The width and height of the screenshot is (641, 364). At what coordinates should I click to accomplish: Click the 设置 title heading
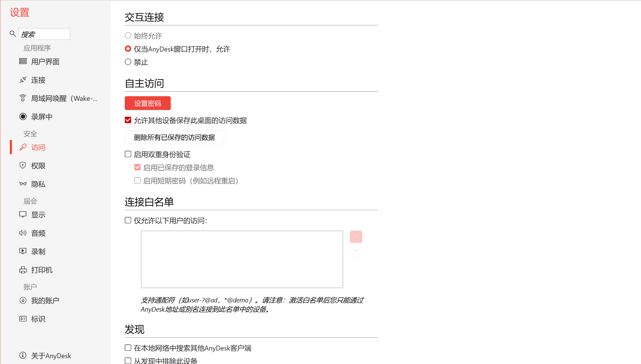(x=20, y=13)
